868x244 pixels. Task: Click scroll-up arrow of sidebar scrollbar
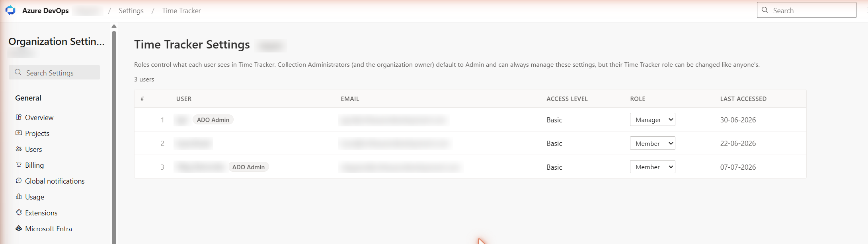tap(114, 27)
